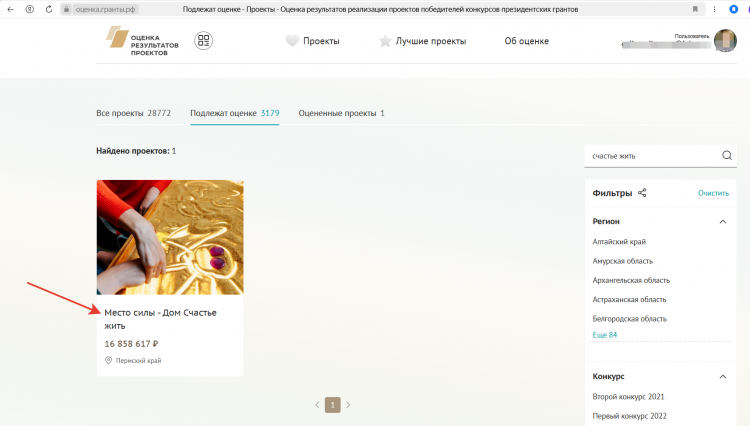This screenshot has width=750, height=426.
Task: Select Второй конкурс 2021 filter
Action: click(630, 397)
